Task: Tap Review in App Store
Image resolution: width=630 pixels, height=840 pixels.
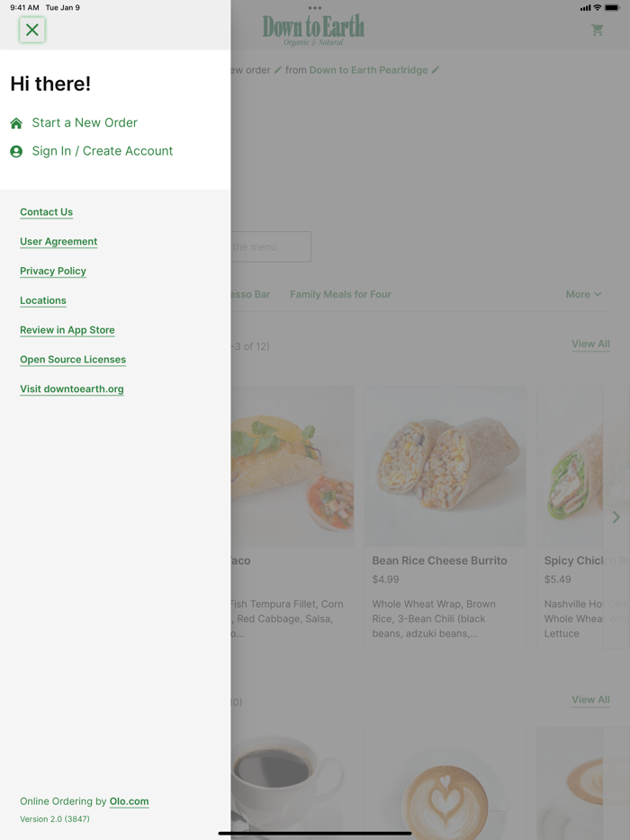Action: pos(67,330)
